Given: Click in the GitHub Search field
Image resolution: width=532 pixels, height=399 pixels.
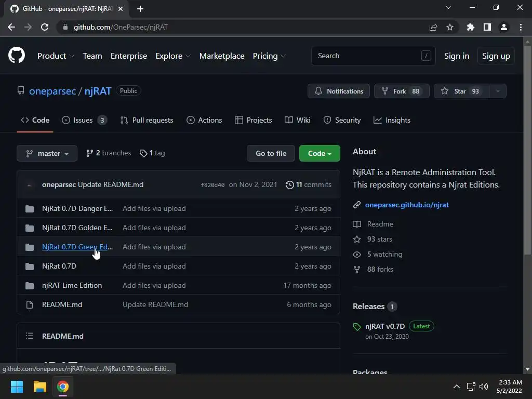Looking at the screenshot, I should pyautogui.click(x=373, y=56).
